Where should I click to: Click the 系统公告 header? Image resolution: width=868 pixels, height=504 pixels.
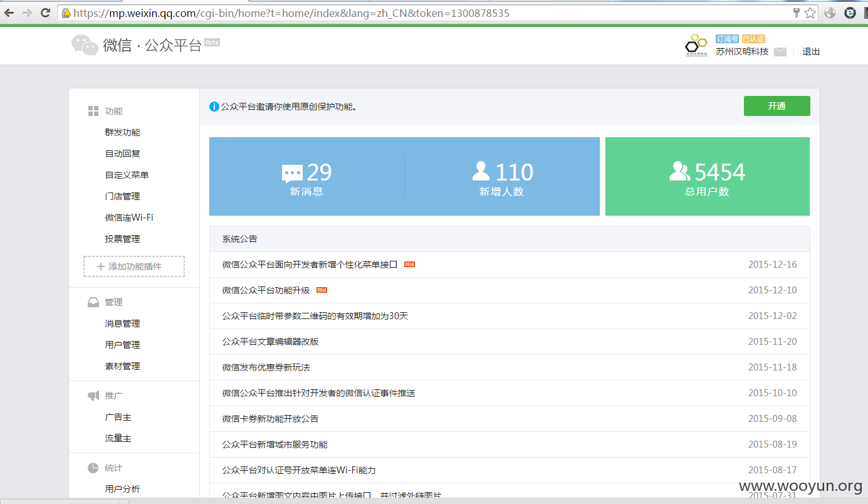(239, 239)
